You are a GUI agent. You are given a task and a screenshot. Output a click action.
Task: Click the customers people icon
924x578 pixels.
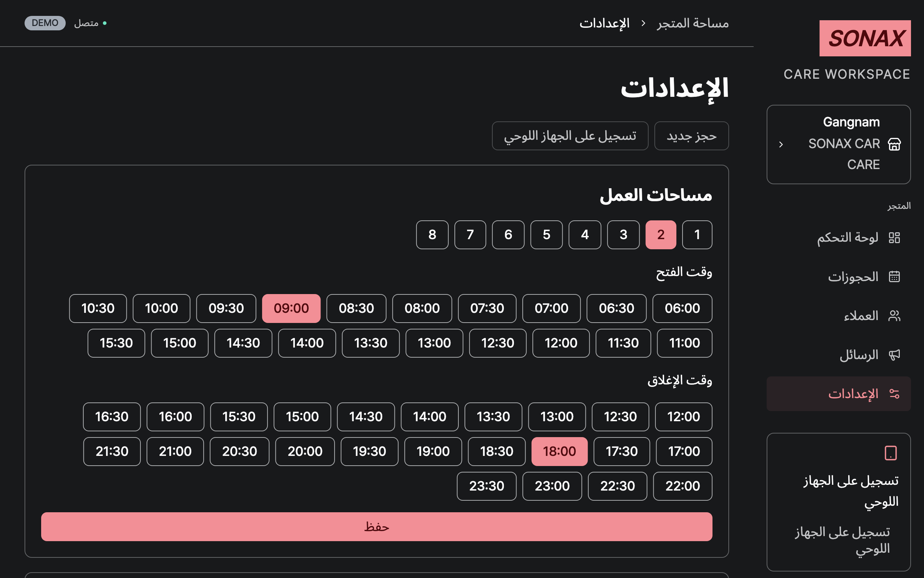(894, 316)
